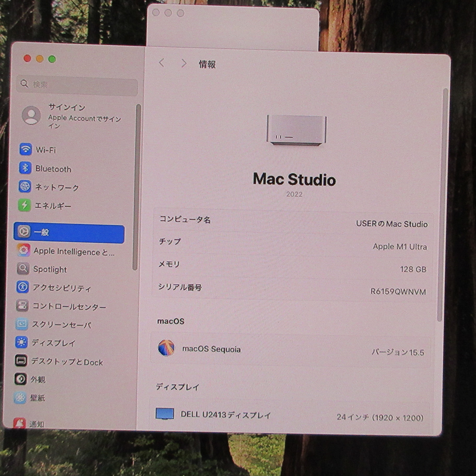Click the user avatar icon
Viewport: 476px width, 476px height.
[x=31, y=115]
